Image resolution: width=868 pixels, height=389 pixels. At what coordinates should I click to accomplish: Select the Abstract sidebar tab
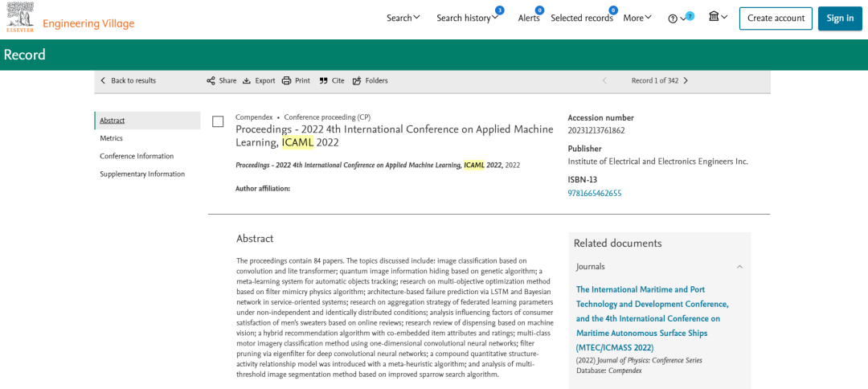coord(147,120)
